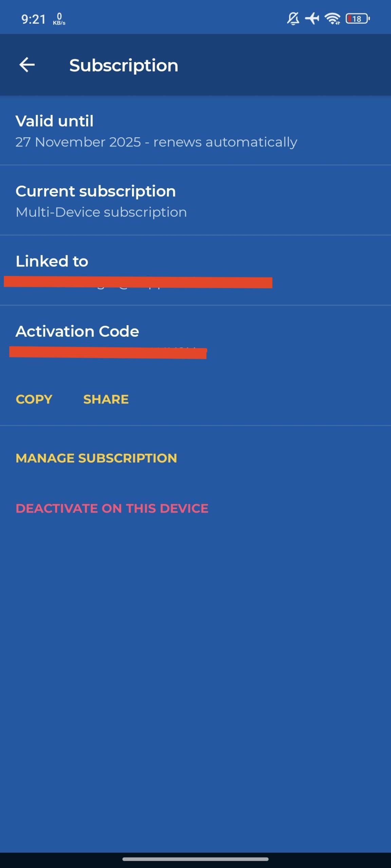Tap the airplane mode status icon
Viewport: 391px width, 868px height.
(312, 19)
